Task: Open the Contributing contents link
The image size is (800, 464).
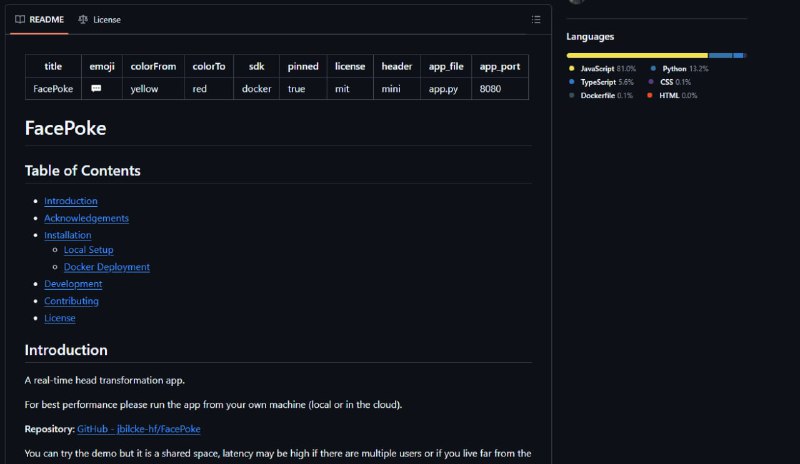Action: click(71, 301)
